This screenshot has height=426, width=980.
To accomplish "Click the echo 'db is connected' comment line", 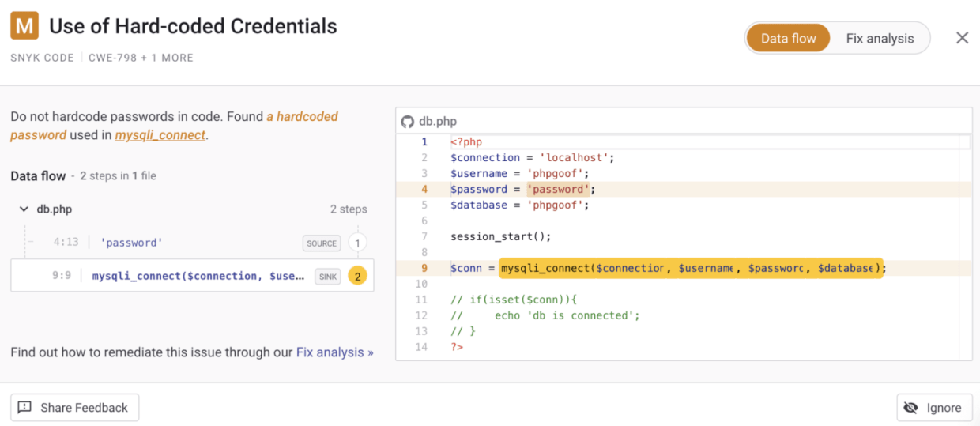I will point(545,315).
